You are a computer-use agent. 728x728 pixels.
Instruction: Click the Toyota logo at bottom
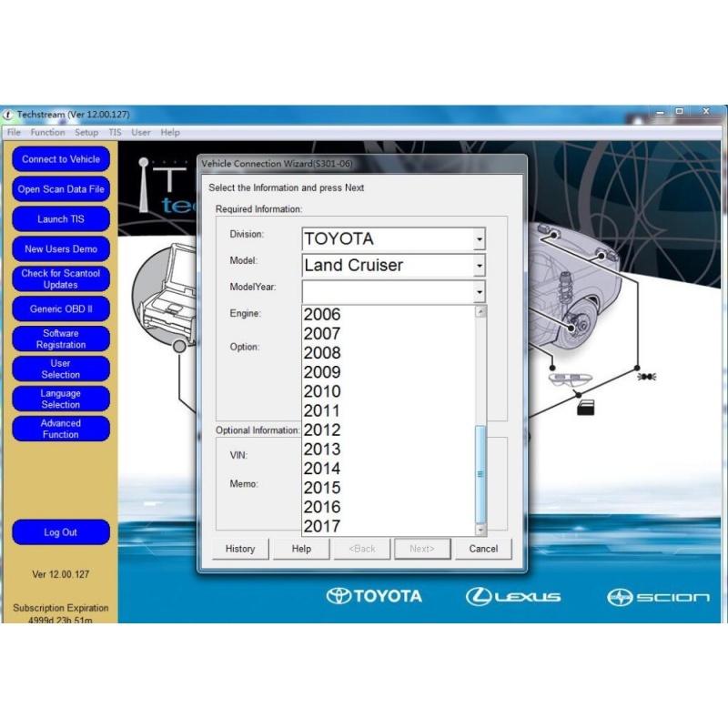tap(374, 596)
